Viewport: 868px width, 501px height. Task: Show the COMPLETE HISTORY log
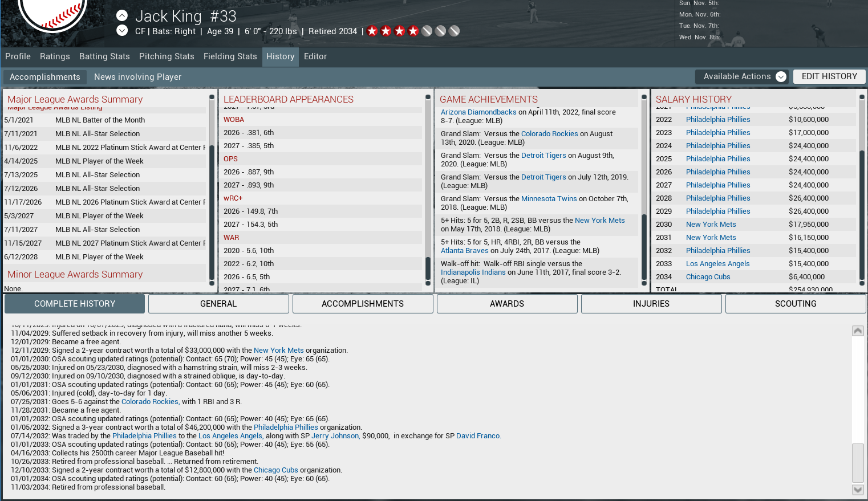[75, 304]
